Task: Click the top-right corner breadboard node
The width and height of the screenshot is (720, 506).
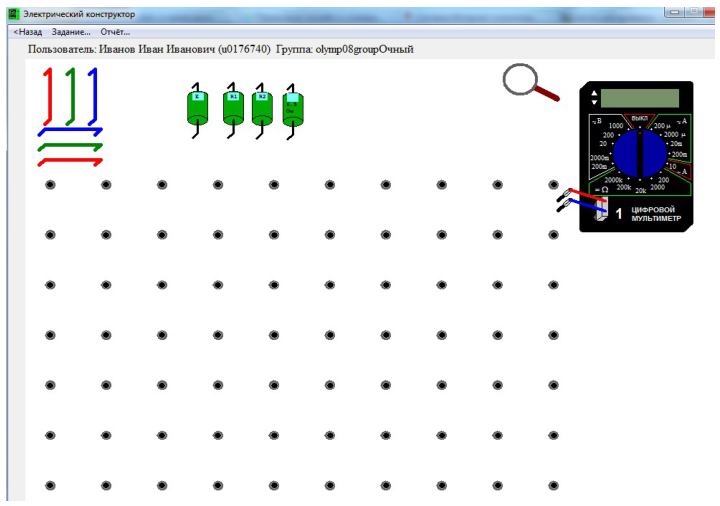Action: [x=553, y=185]
